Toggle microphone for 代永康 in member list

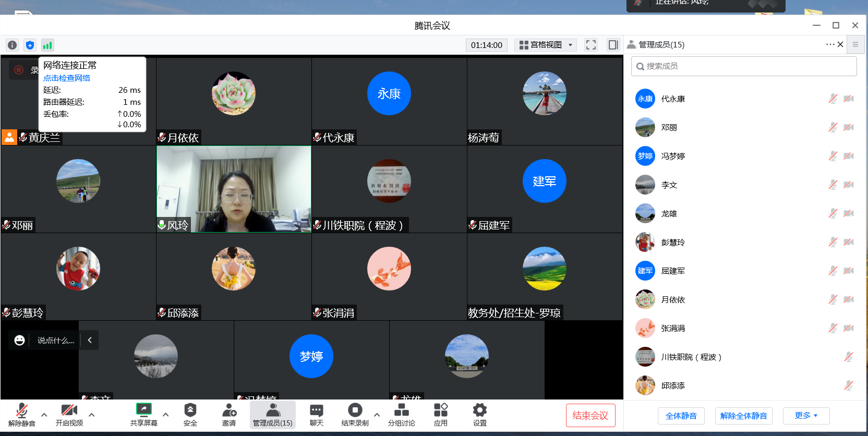(833, 99)
